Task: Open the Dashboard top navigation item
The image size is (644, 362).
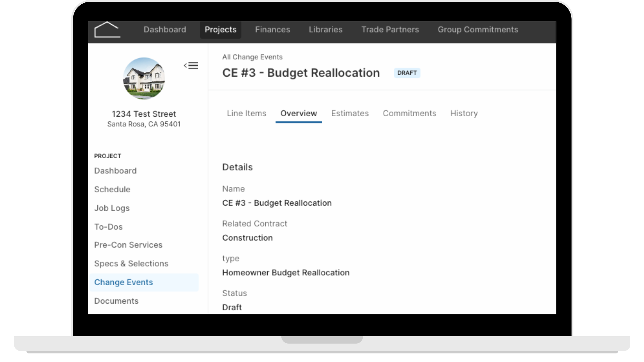Action: click(165, 29)
